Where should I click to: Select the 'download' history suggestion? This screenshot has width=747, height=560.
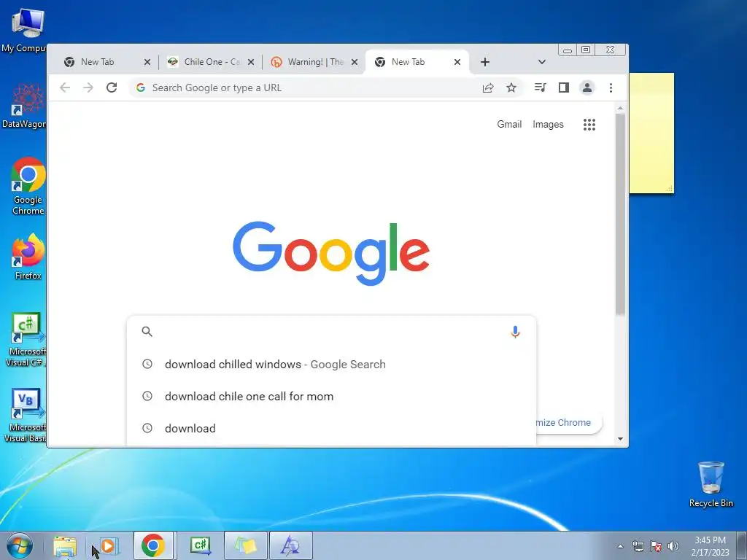point(332,428)
